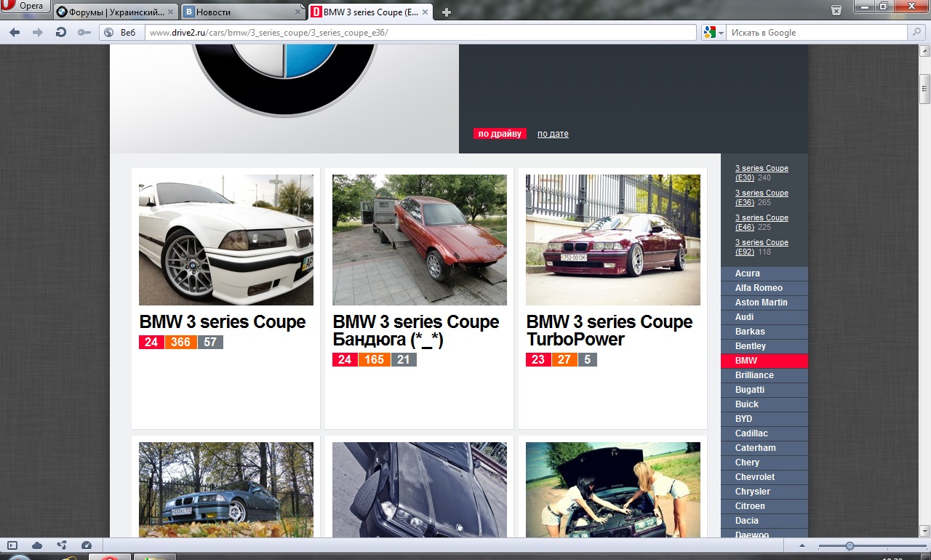This screenshot has width=931, height=560.
Task: Select Bentley in the brand list
Action: click(x=764, y=346)
